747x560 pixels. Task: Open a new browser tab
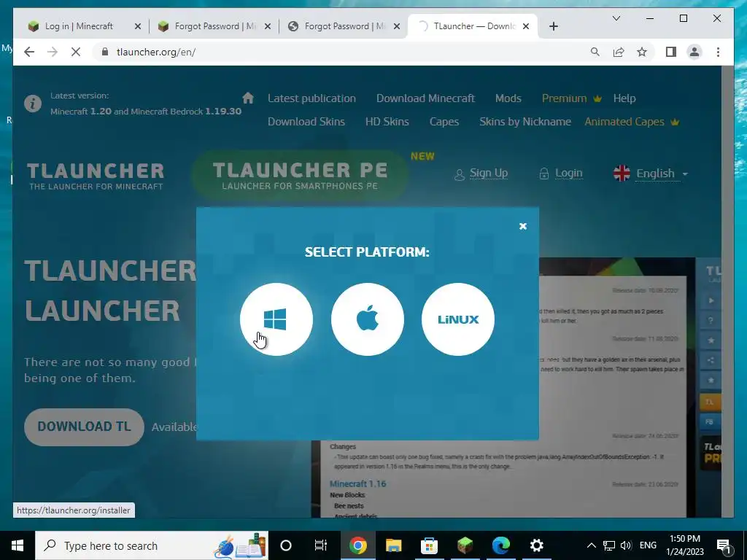[553, 26]
